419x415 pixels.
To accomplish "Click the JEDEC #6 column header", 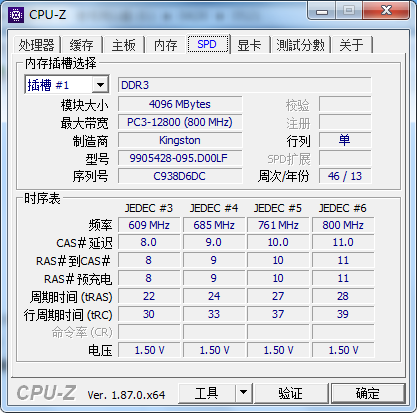I will click(x=343, y=208).
